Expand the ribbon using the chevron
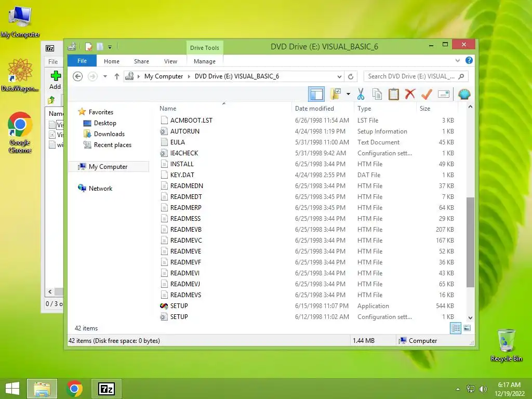The height and width of the screenshot is (399, 532). (x=457, y=61)
